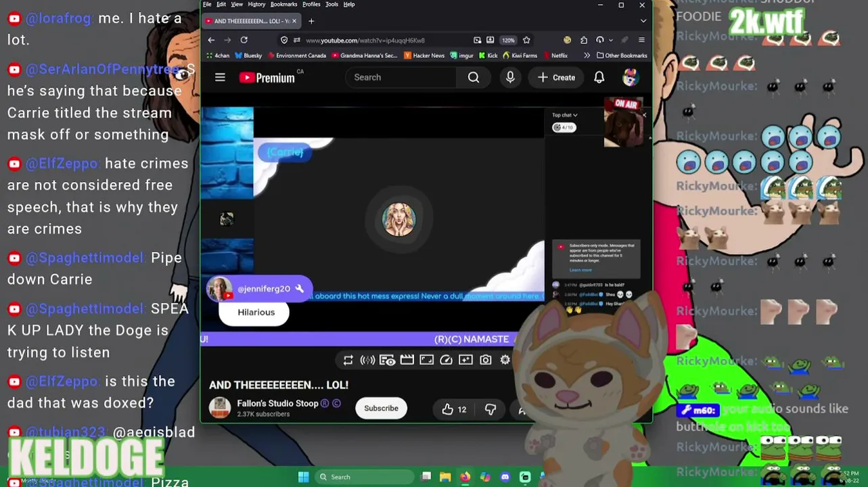Open the View menu

(x=237, y=4)
